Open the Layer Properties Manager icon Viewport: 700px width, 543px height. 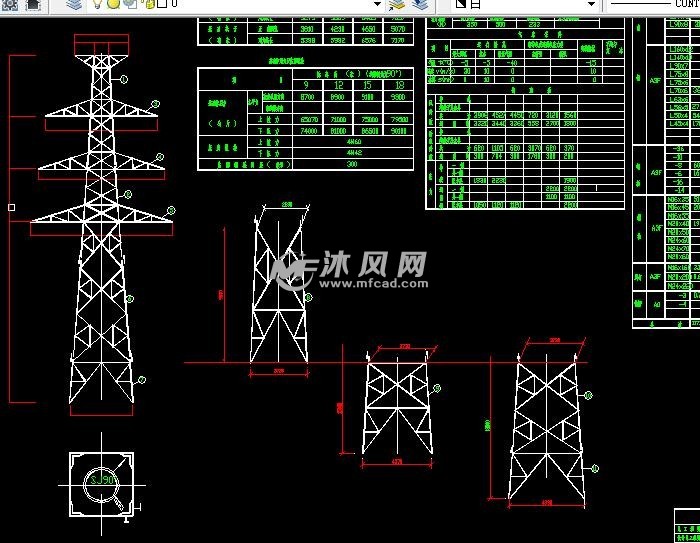coord(75,4)
